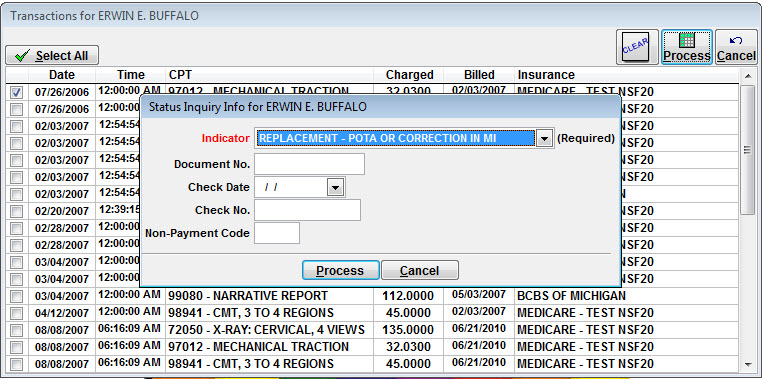Select the '04/12/2007' date cell

[62, 313]
